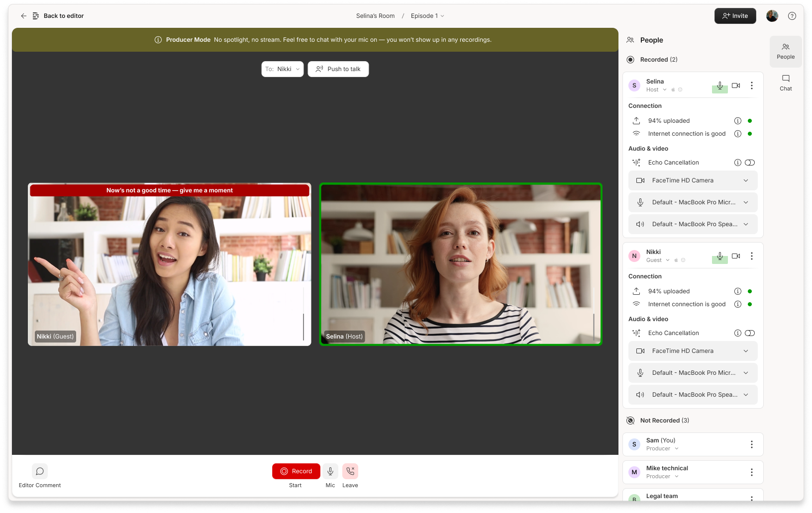Toggle Nikki's Echo Cancellation switch
The image size is (812, 513).
coord(750,333)
